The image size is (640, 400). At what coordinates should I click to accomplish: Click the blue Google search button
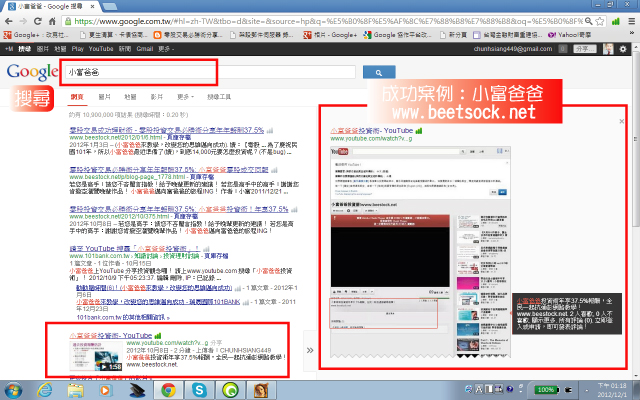click(x=379, y=72)
